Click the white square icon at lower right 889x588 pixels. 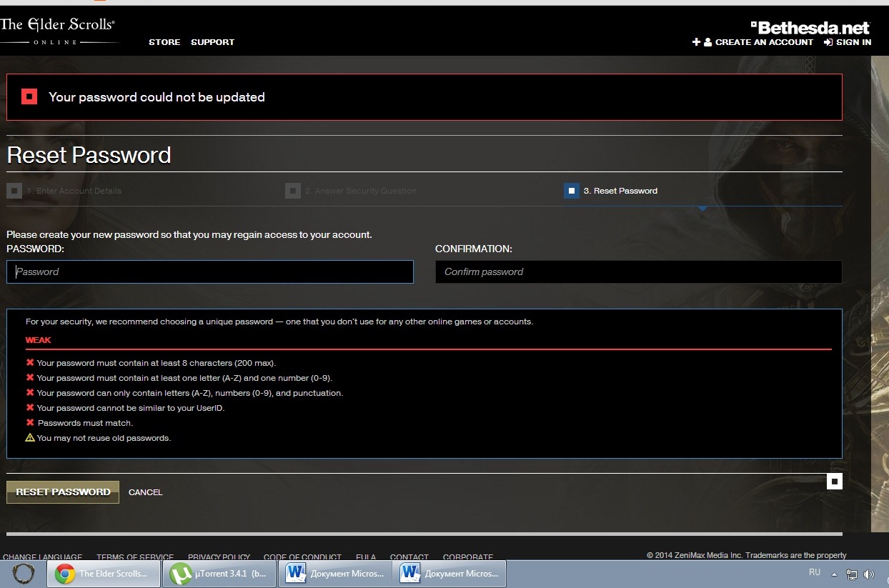coord(835,482)
